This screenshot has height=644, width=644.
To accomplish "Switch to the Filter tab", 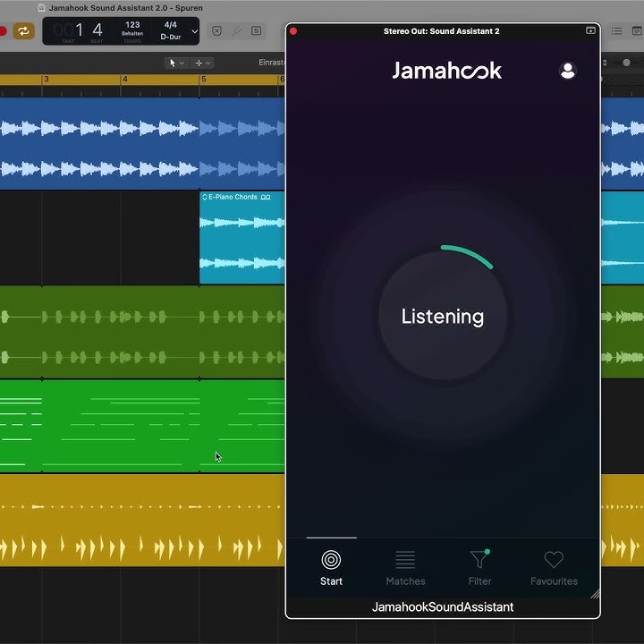I will click(479, 568).
